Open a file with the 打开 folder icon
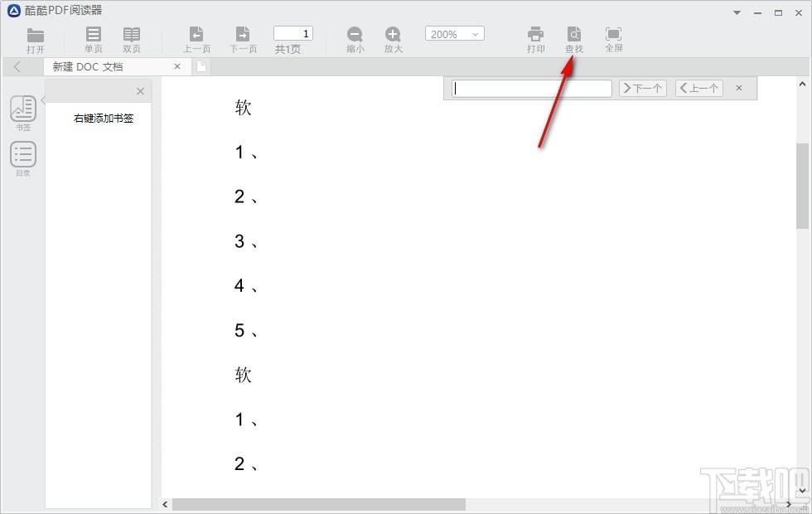 tap(35, 41)
